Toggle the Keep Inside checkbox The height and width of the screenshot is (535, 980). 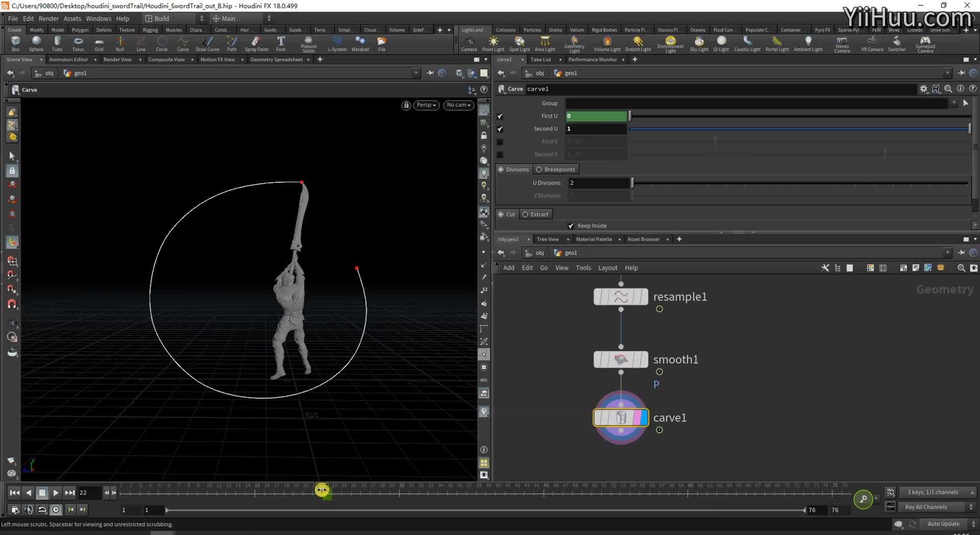pos(571,226)
